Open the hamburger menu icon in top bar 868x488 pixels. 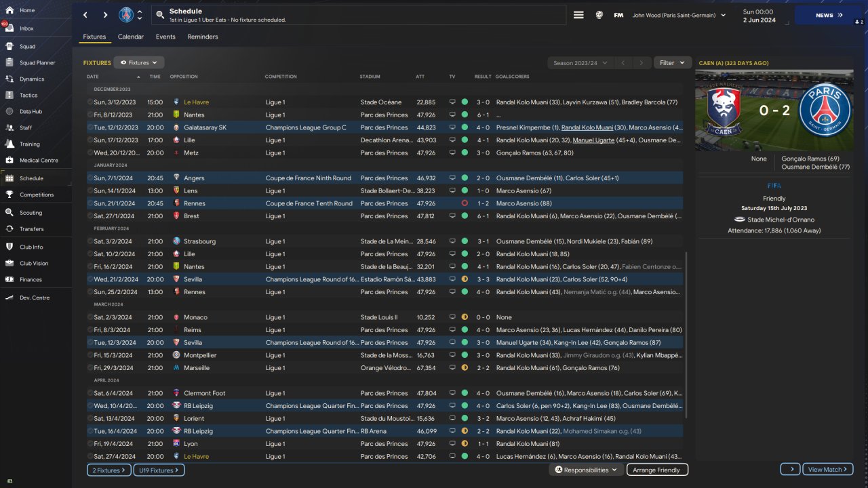(x=578, y=15)
